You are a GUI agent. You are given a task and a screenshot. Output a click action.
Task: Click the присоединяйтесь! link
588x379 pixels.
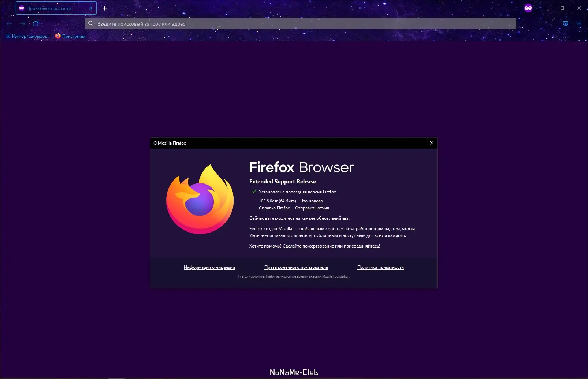click(x=362, y=246)
